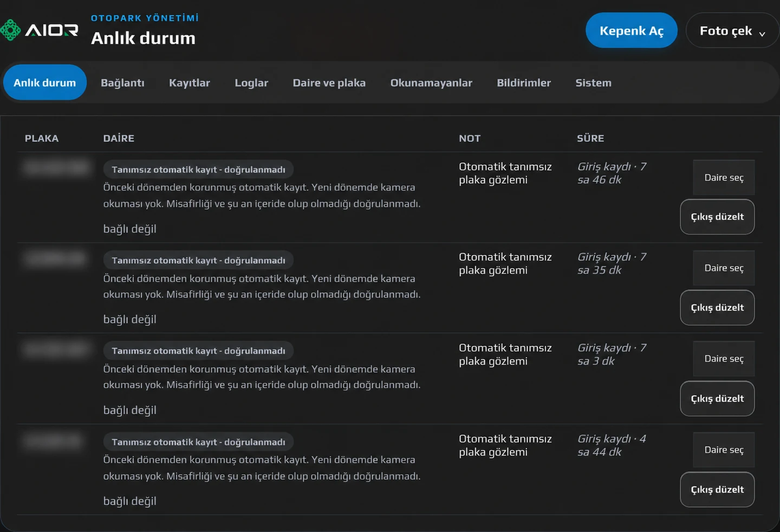This screenshot has height=532, width=780.
Task: Click Çıkış düzelt for the 7 sa 46 dk entry
Action: click(717, 217)
